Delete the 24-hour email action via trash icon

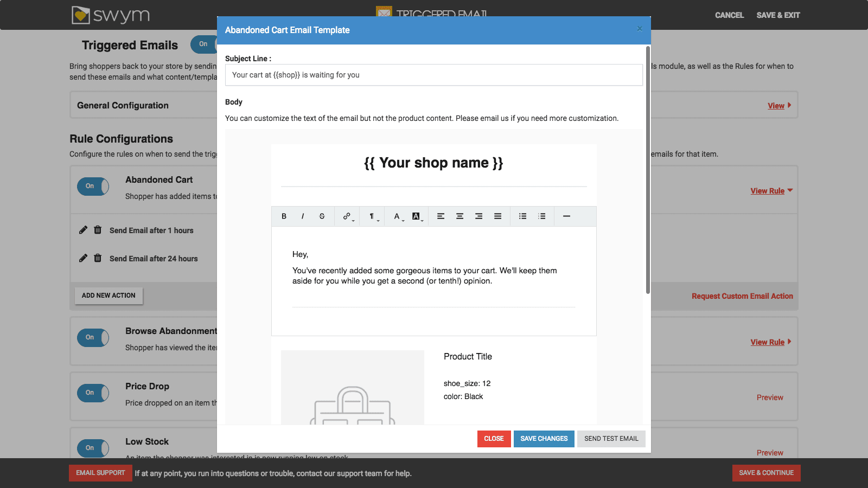[x=98, y=258]
